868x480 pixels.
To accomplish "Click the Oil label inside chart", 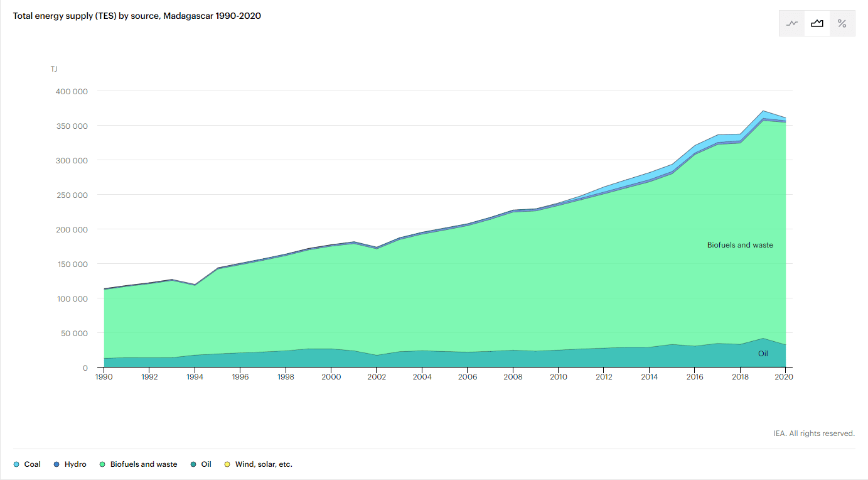I will coord(763,354).
